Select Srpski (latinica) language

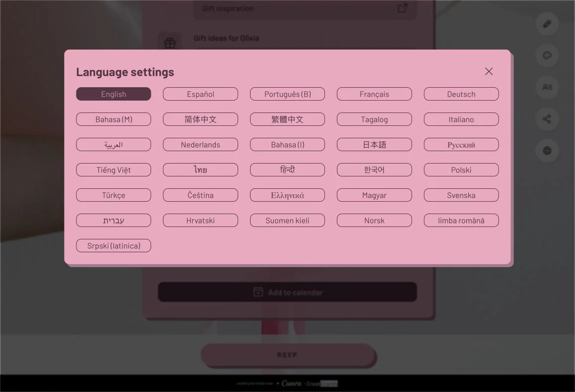(114, 246)
